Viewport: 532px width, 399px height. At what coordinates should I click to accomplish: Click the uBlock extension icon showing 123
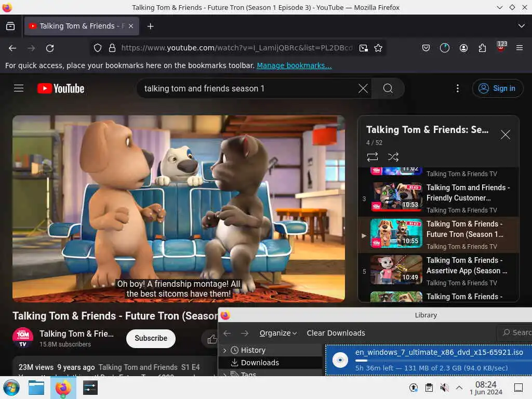coord(501,47)
